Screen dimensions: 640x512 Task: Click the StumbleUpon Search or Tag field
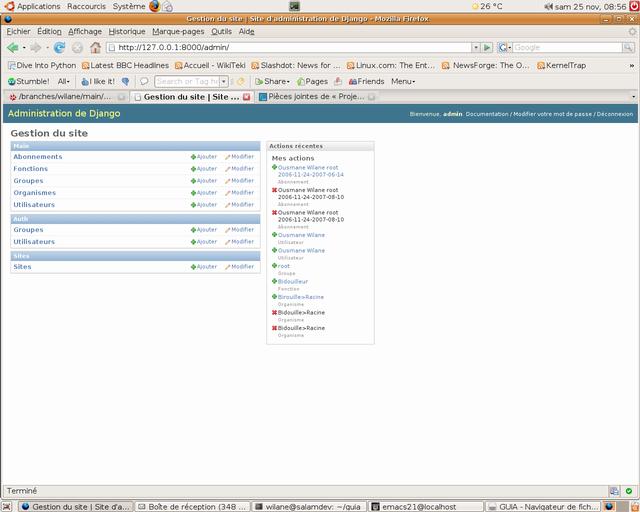[x=187, y=81]
